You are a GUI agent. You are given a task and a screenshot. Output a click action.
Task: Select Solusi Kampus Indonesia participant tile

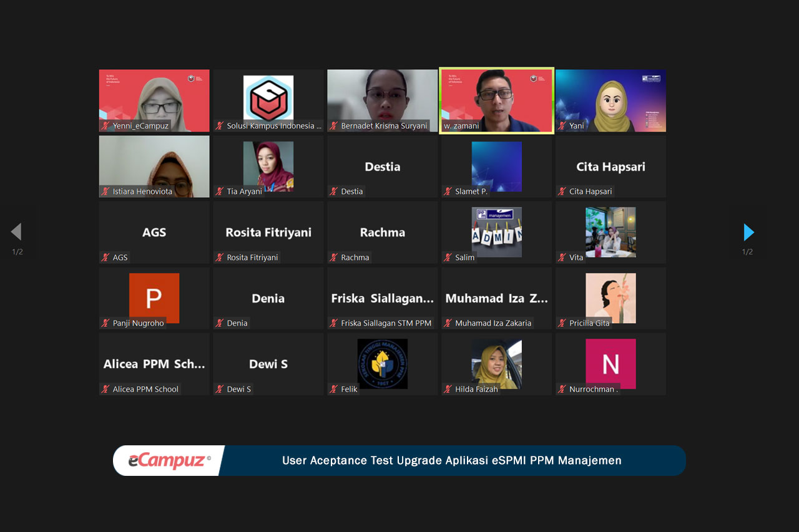(x=268, y=100)
